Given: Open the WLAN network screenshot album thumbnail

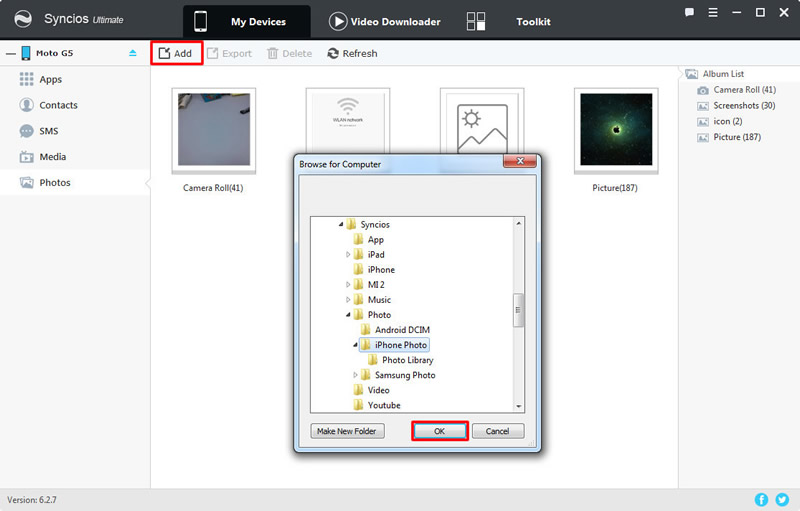Looking at the screenshot, I should pos(347,120).
